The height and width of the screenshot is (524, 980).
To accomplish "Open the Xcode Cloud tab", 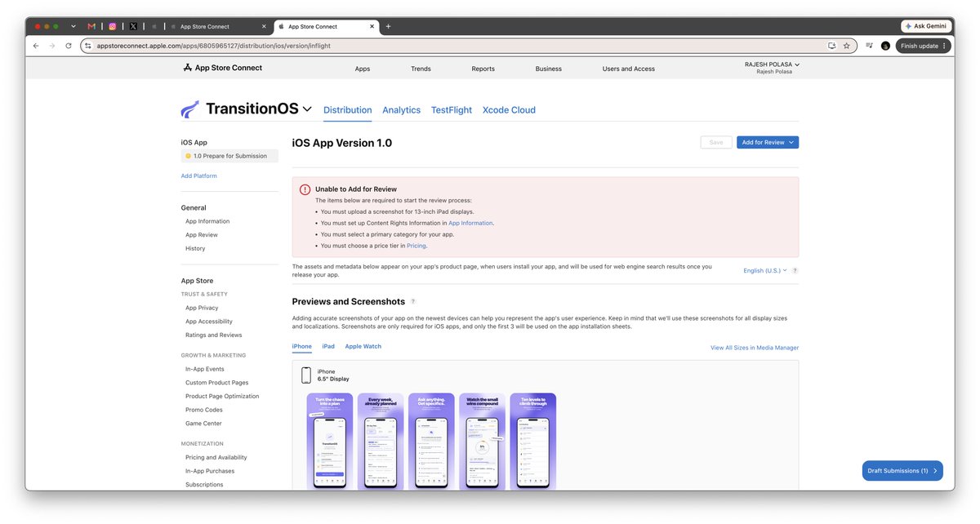I will point(509,110).
